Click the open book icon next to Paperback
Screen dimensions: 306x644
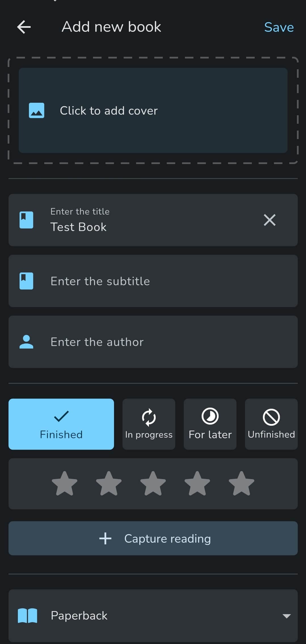click(x=28, y=616)
